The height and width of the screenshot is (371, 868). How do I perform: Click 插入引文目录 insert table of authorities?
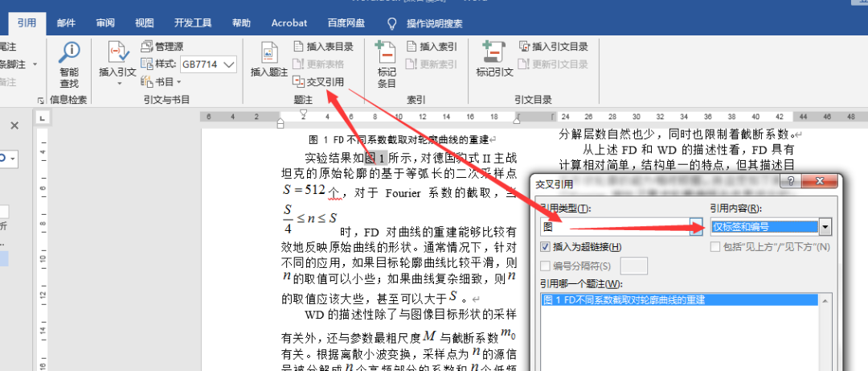(553, 47)
